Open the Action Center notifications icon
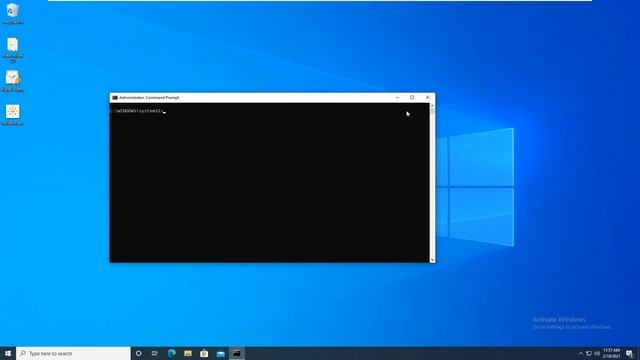This screenshot has height=360, width=640. pyautogui.click(x=629, y=353)
